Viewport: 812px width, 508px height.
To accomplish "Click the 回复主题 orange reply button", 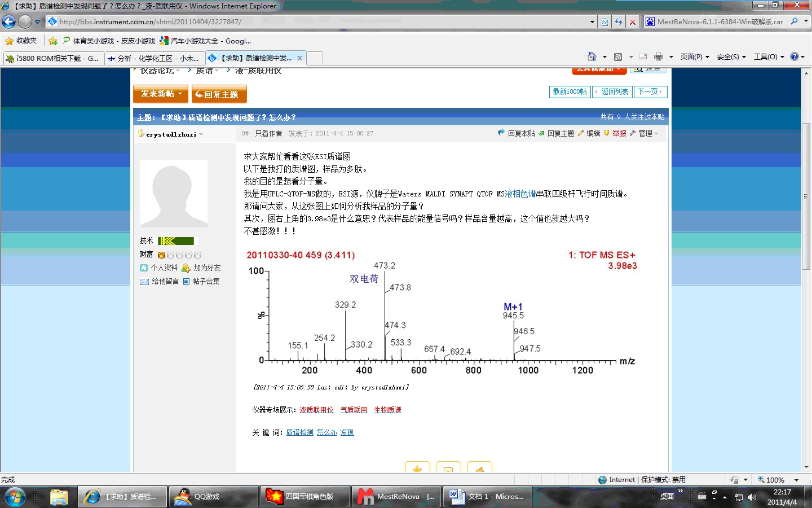I will click(x=219, y=94).
